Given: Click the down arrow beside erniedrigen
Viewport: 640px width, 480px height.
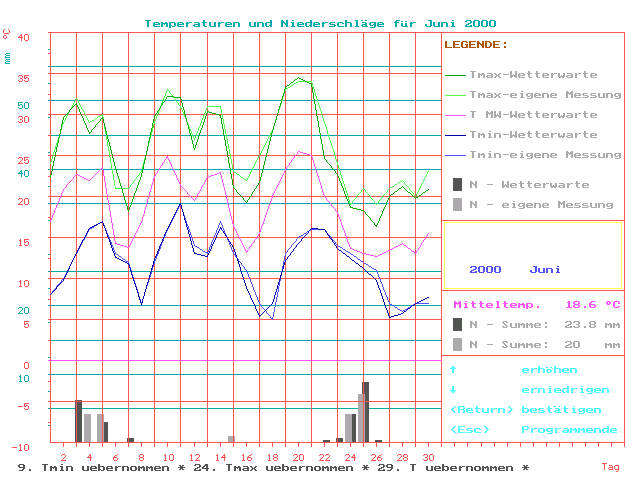Looking at the screenshot, I should 454,390.
